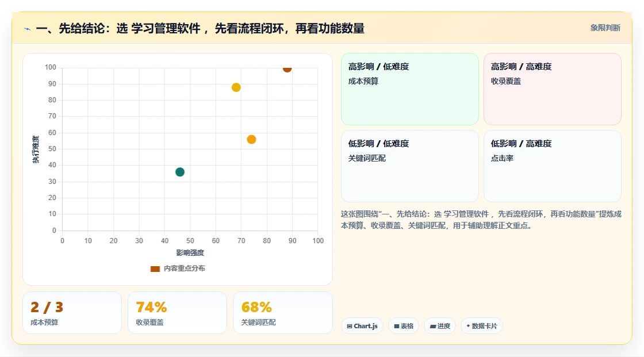Click the Chart.js chip icon

(x=350, y=326)
